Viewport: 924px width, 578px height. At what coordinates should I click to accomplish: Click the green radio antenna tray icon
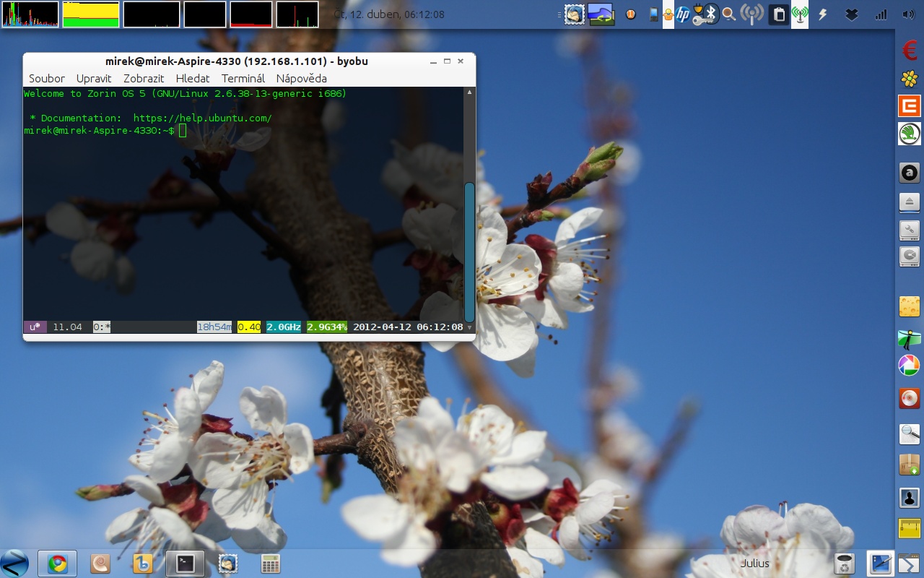point(800,14)
